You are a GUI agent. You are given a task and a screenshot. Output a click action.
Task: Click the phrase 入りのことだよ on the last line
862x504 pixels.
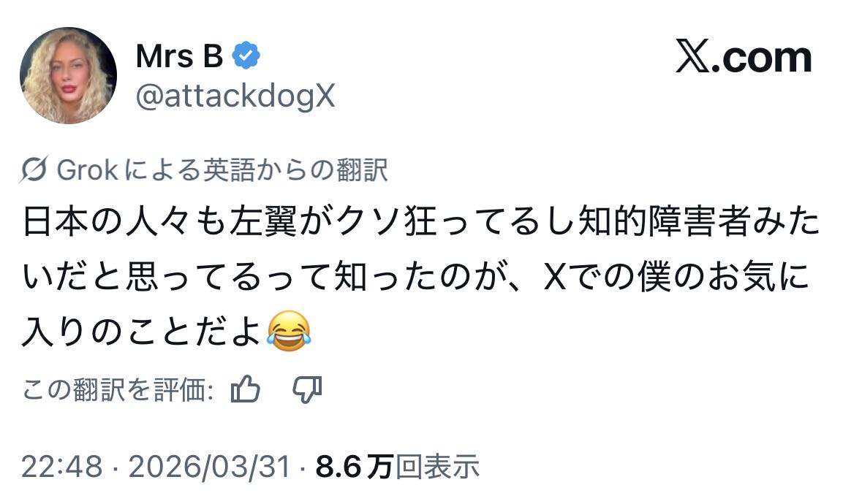tap(142, 332)
